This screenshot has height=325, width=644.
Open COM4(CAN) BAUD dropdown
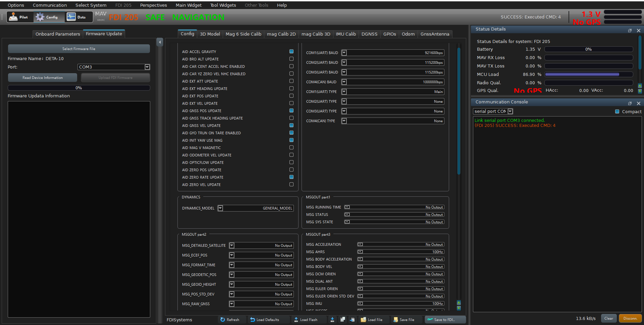[x=393, y=82]
